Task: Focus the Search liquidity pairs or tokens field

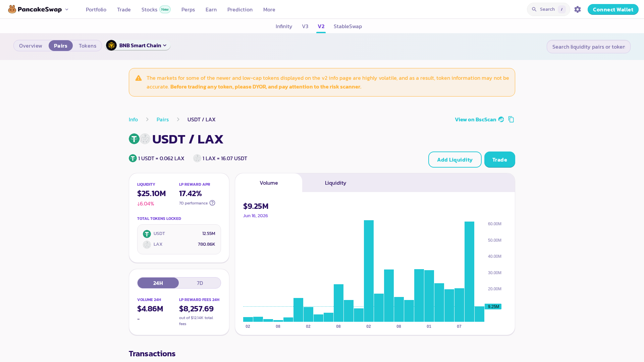Action: (589, 47)
